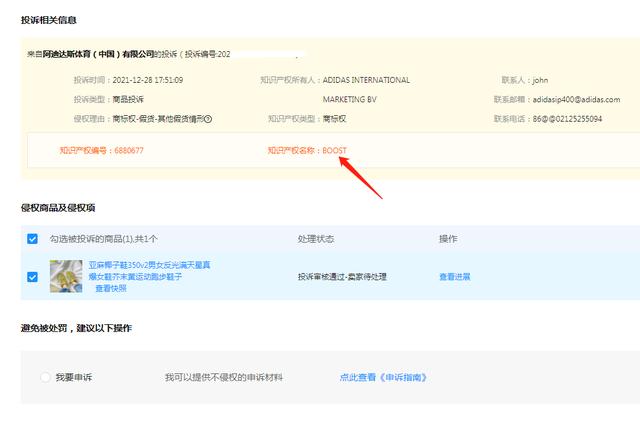Click the 操作 column header
The width and height of the screenshot is (640, 431).
pyautogui.click(x=448, y=239)
